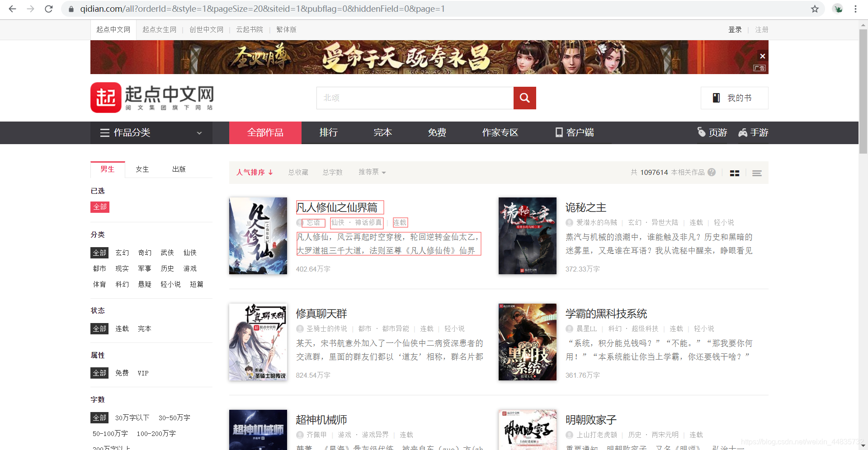Click author avatar beside 上山打老虎额
Image resolution: width=868 pixels, height=450 pixels.
(x=569, y=435)
